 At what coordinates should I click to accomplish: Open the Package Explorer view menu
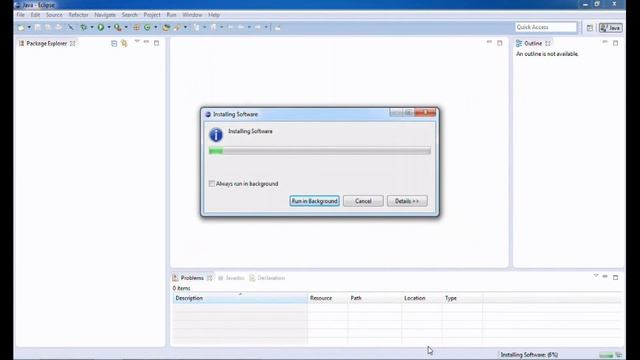[x=137, y=41]
